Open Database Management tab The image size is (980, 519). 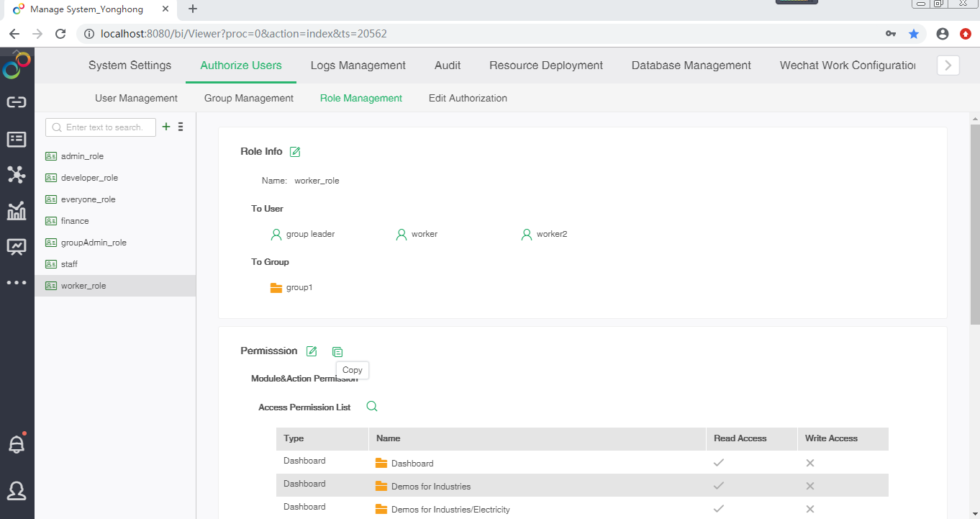tap(691, 66)
